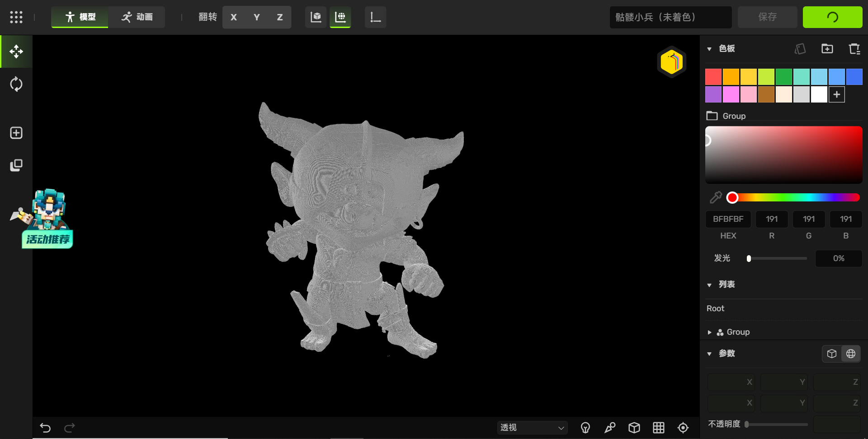The image size is (868, 439).
Task: Add a new palette folder
Action: coord(827,49)
